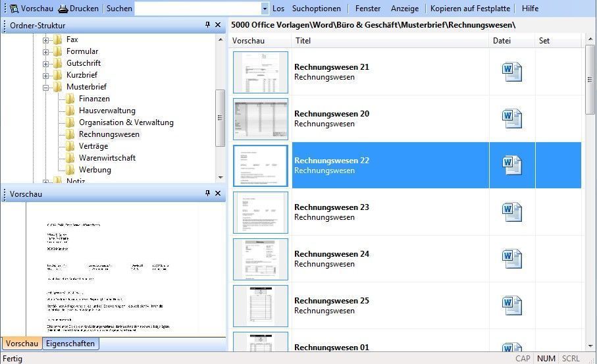
Task: Click the Drucken printer icon
Action: point(63,9)
